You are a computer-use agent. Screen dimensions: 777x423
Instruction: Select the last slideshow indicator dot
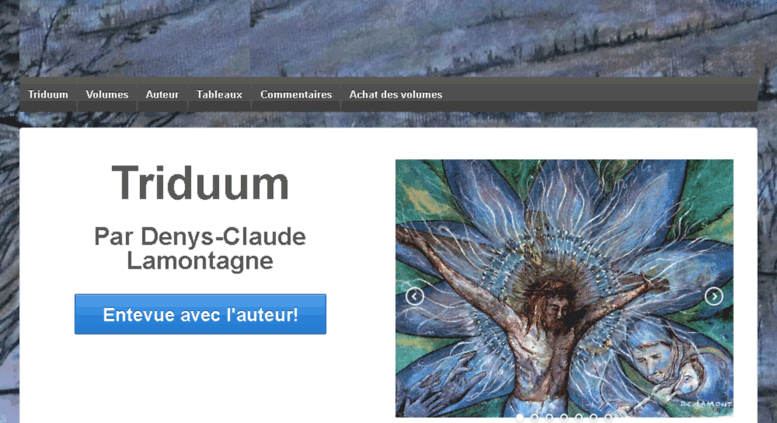coord(609,418)
